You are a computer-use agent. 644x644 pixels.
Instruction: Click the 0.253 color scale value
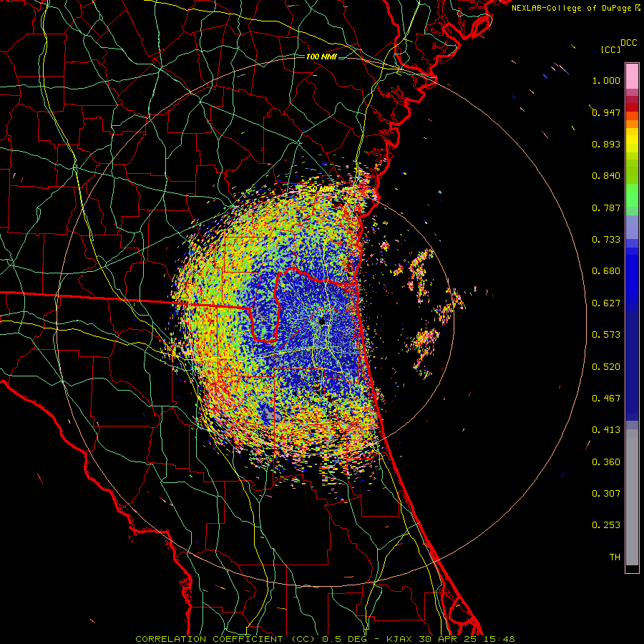point(606,525)
